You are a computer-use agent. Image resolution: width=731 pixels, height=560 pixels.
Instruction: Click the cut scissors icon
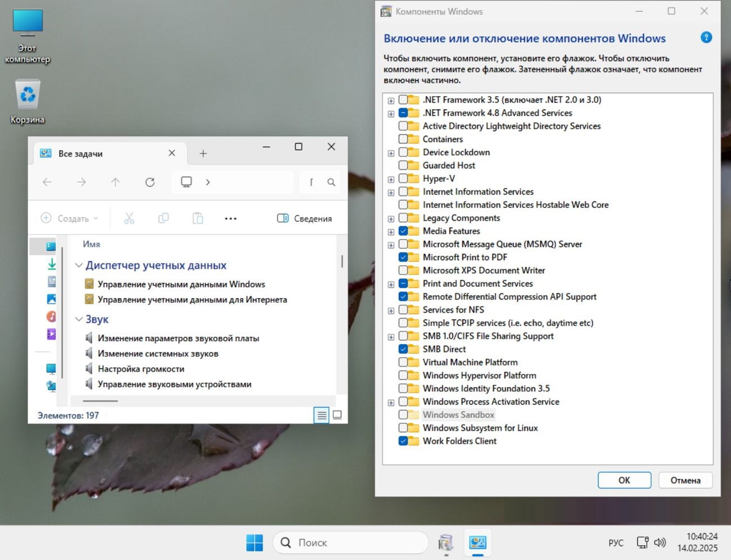pyautogui.click(x=129, y=218)
